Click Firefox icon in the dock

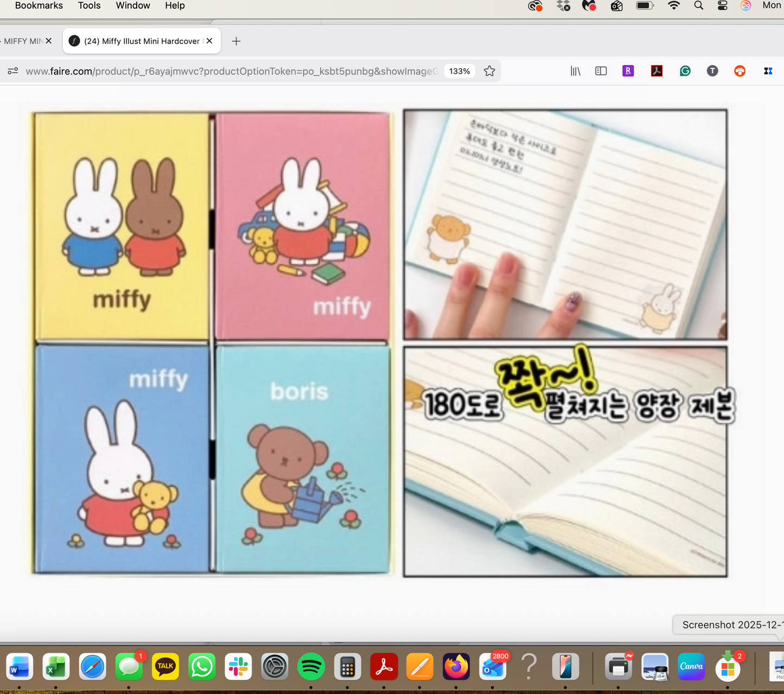click(x=456, y=667)
